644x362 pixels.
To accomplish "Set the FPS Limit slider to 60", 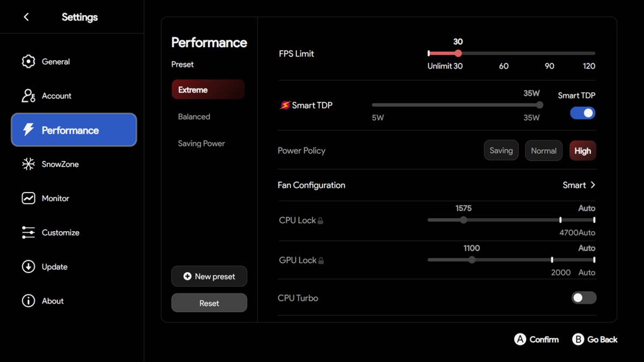I will click(x=504, y=54).
